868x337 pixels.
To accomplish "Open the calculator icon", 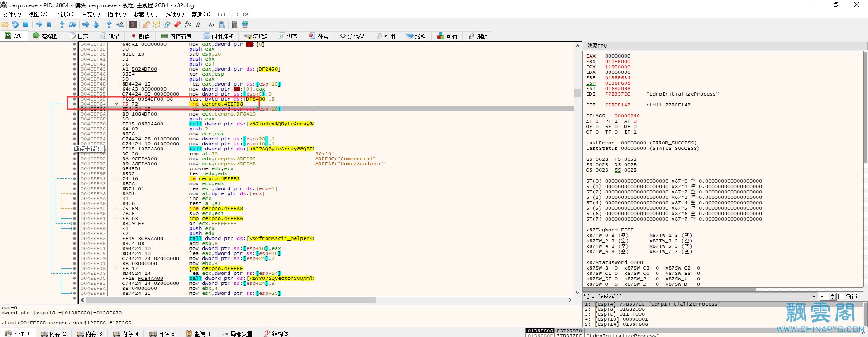I will 234,24.
